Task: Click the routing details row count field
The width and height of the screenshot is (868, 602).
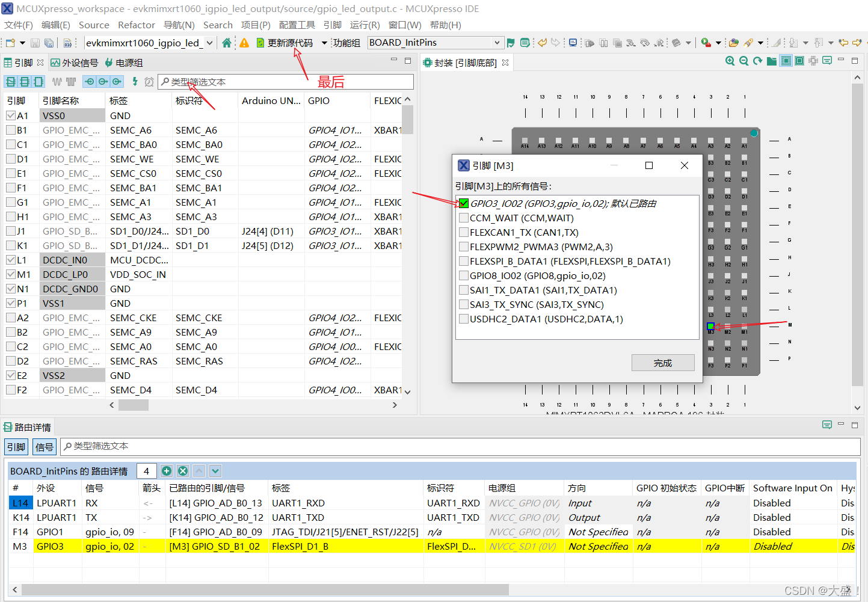Action: pos(147,471)
